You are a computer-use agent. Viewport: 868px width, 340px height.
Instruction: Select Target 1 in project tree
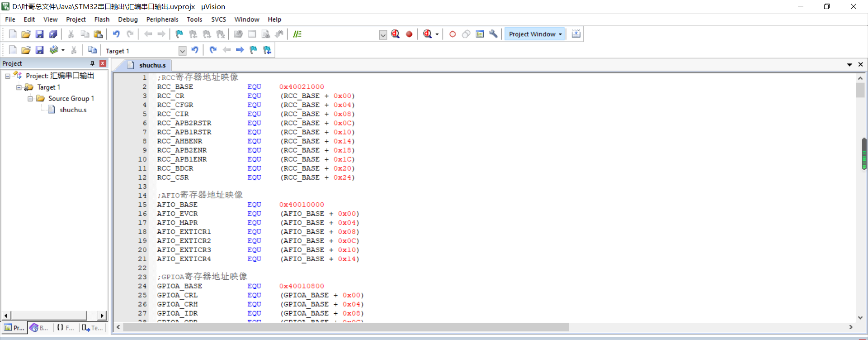coord(48,87)
